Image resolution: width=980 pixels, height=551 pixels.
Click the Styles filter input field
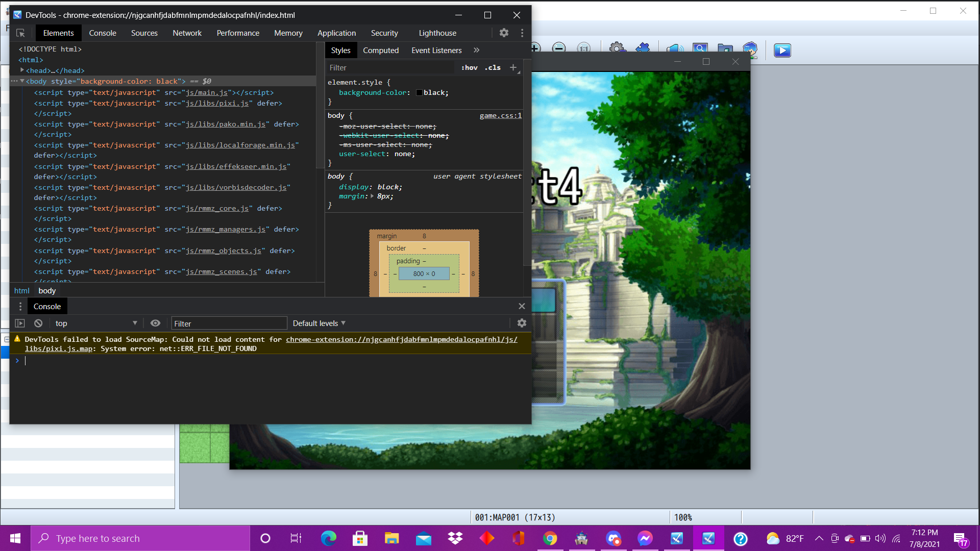pyautogui.click(x=390, y=67)
